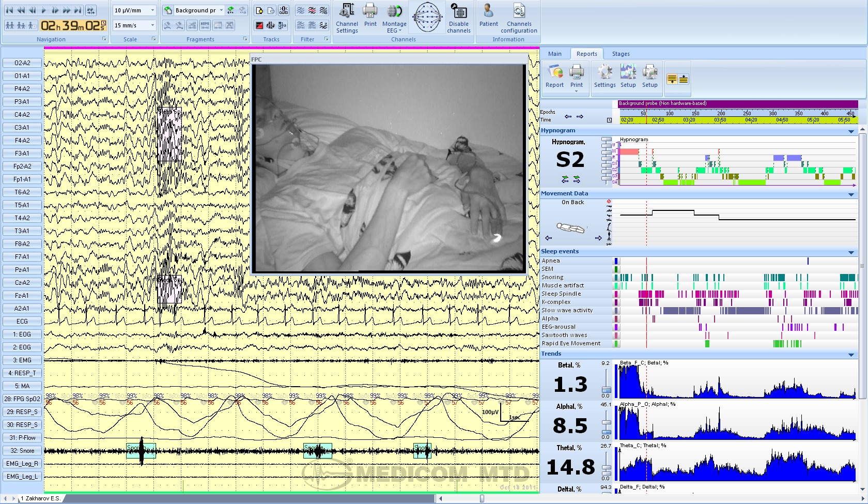Open the 15 mm/s sweep speed dropdown

pyautogui.click(x=152, y=25)
